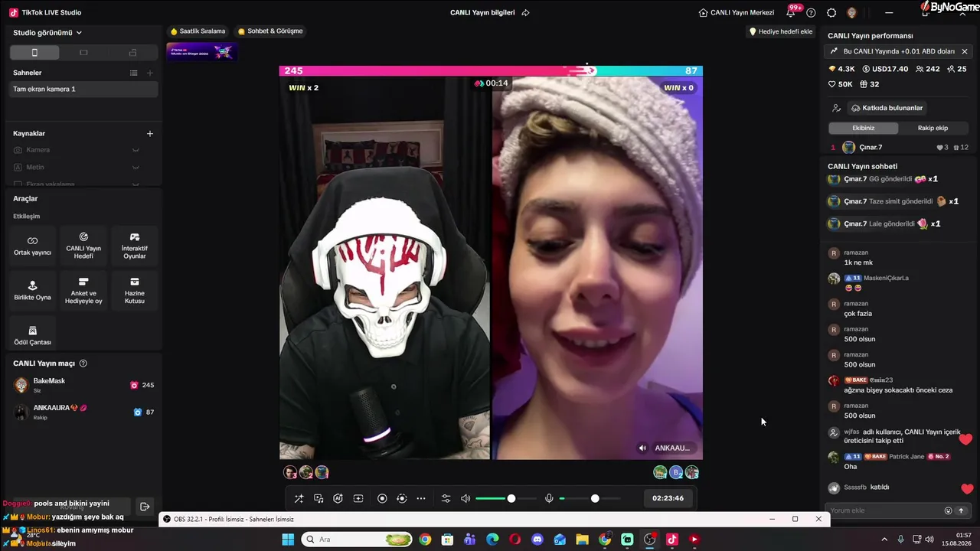Click the 02:23:46 stream timer

point(668,498)
